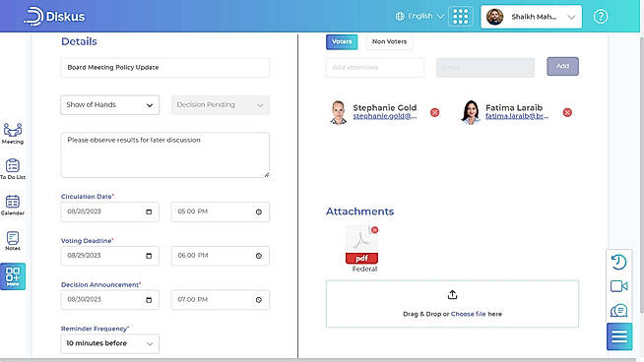Open Voting Deadline calendar picker
Viewport: 644px width, 362px height.
pos(149,256)
